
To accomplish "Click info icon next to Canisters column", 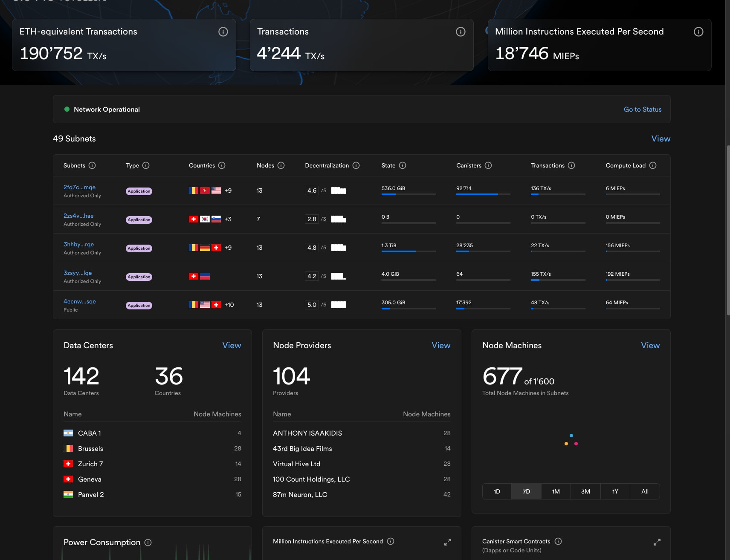I will pos(488,165).
